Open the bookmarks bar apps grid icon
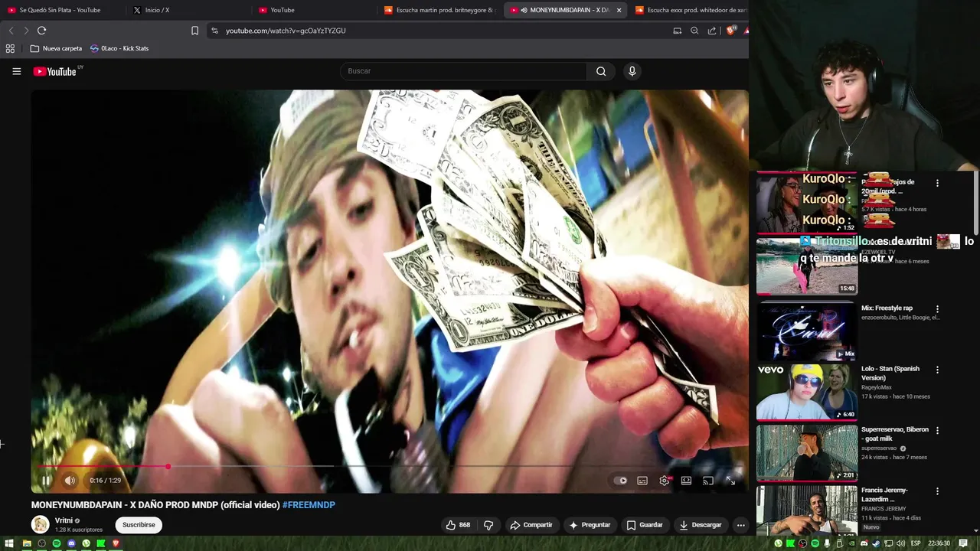Screen dimensions: 980x551 (10, 48)
